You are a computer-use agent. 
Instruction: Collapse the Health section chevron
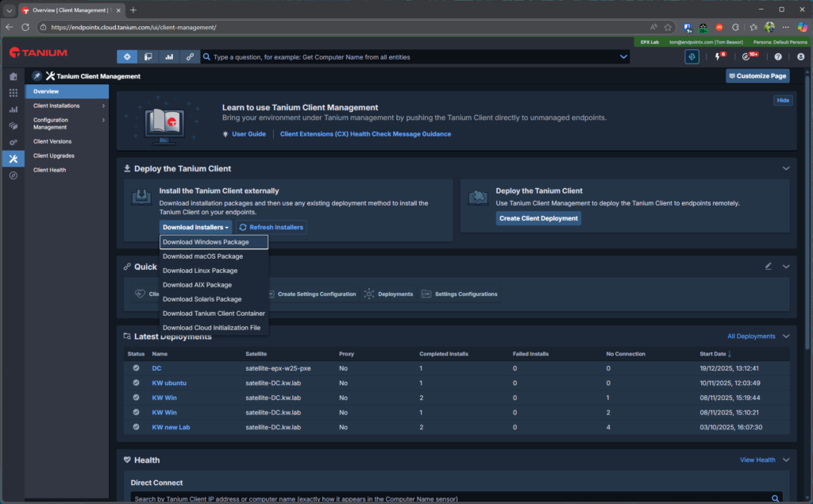coord(786,460)
